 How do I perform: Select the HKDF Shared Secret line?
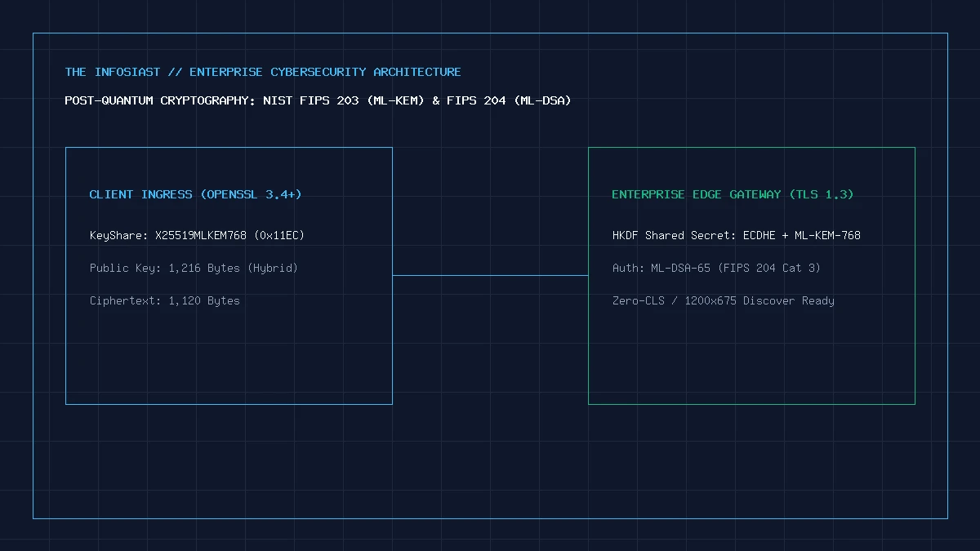click(x=737, y=235)
